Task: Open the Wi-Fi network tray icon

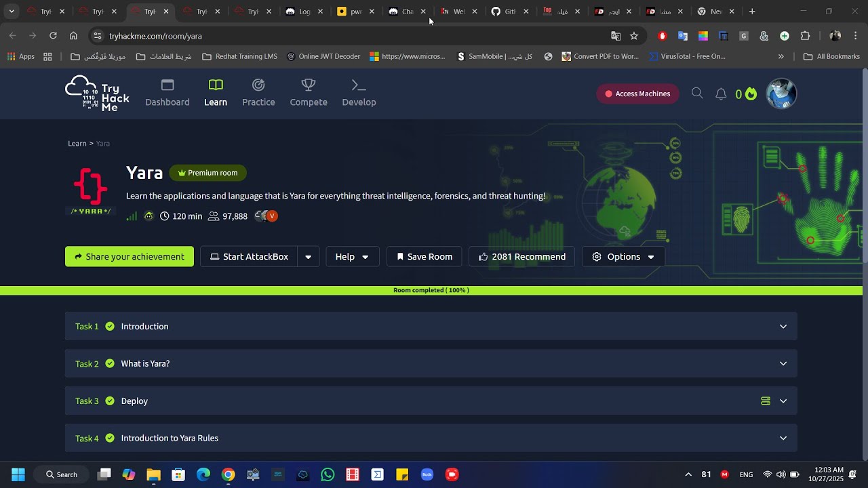Action: (x=768, y=474)
